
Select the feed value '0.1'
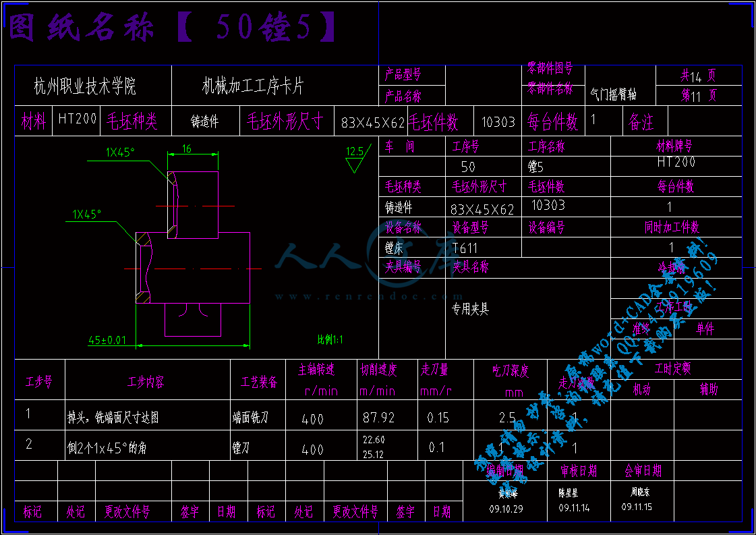coord(437,448)
